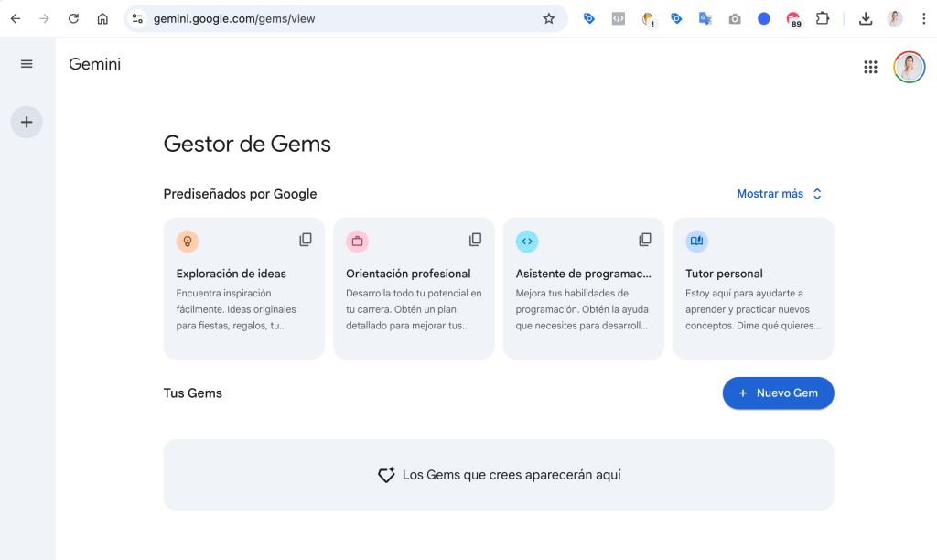937x560 pixels.
Task: Start a new chat with plus icon
Action: point(27,122)
